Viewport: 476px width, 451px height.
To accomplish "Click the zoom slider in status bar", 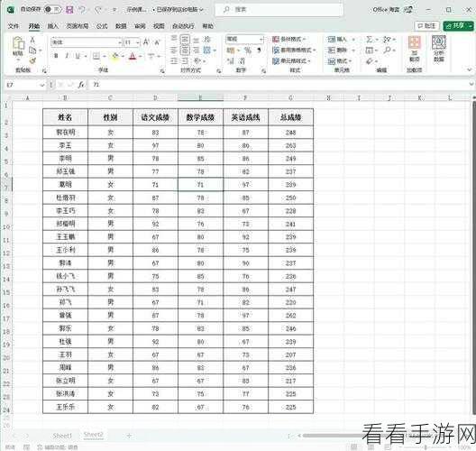I will point(425,447).
